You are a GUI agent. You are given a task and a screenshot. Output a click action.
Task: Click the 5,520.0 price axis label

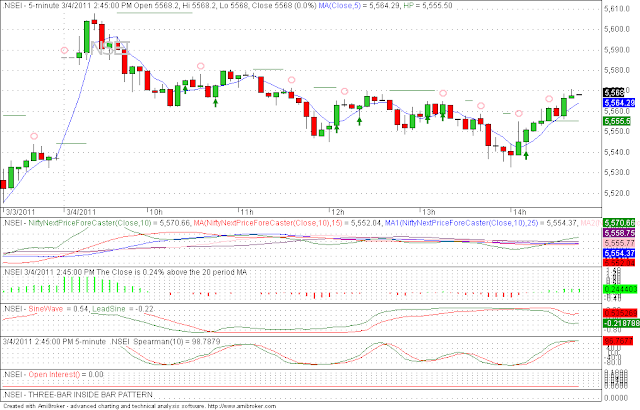(x=618, y=193)
